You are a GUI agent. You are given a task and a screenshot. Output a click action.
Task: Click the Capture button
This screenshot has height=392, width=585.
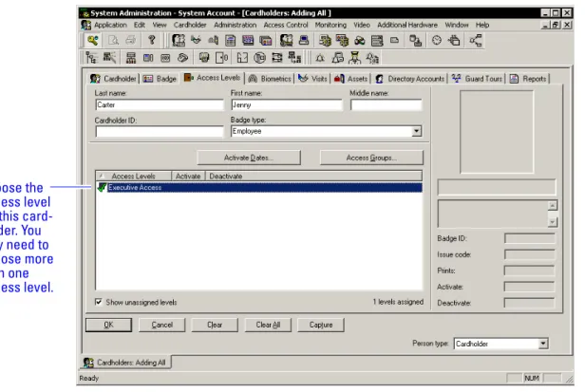(321, 325)
